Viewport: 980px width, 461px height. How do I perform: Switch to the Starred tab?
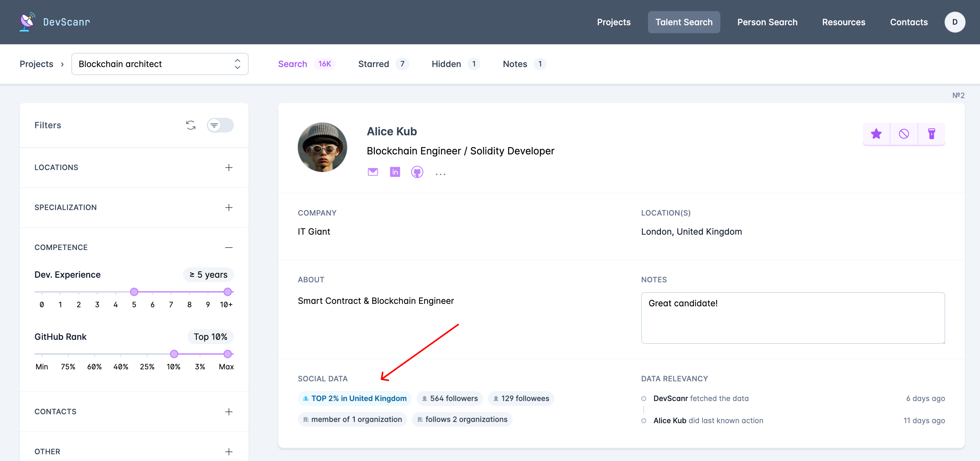(374, 64)
